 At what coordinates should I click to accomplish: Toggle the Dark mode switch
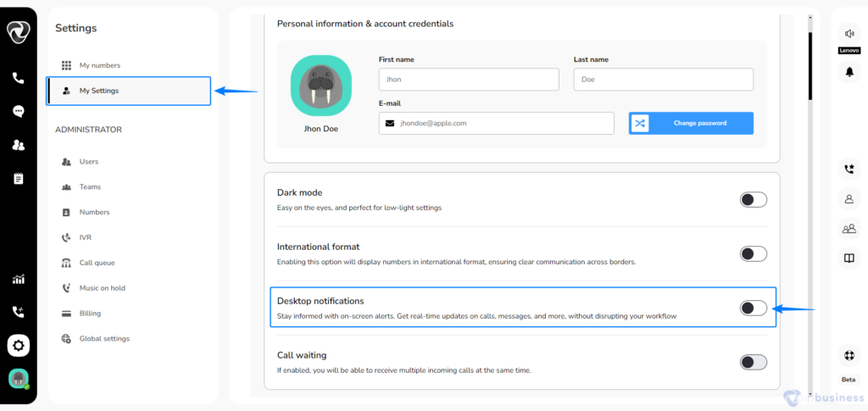(x=754, y=200)
